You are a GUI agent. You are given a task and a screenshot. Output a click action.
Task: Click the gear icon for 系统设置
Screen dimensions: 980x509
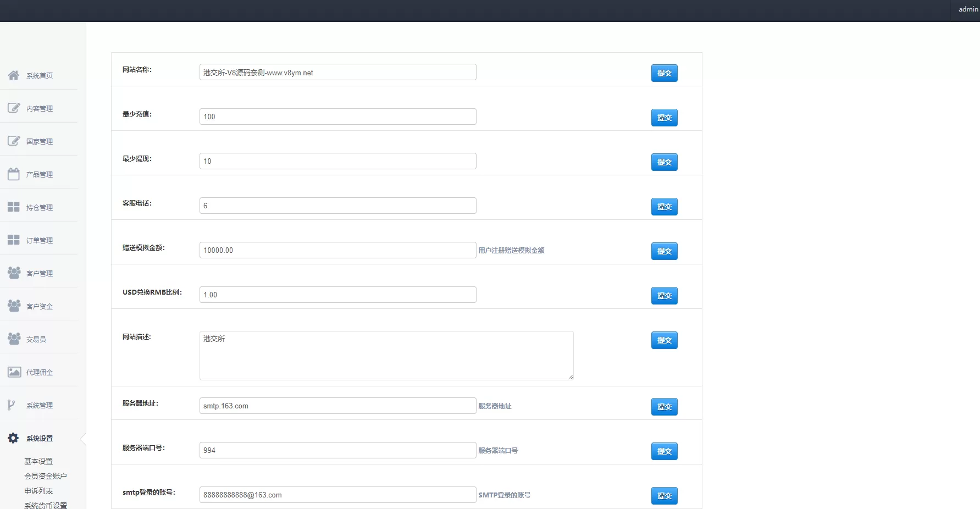pyautogui.click(x=13, y=438)
